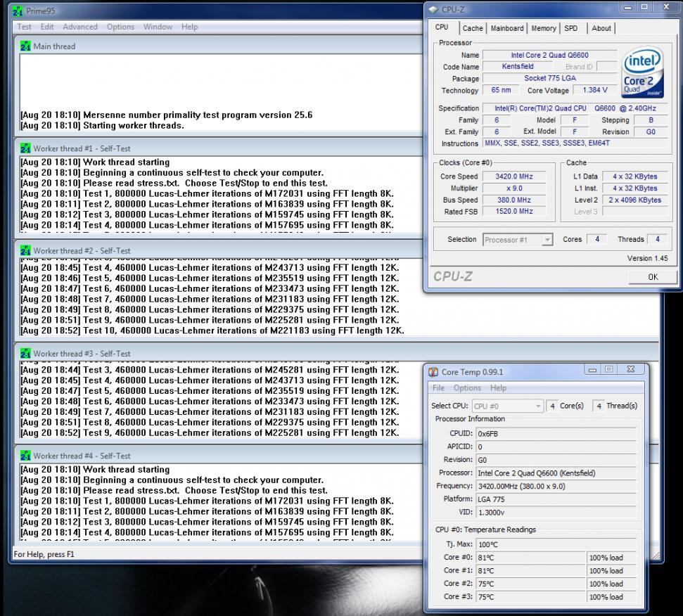Select the CPU tab in CPU-Z

pyautogui.click(x=442, y=27)
